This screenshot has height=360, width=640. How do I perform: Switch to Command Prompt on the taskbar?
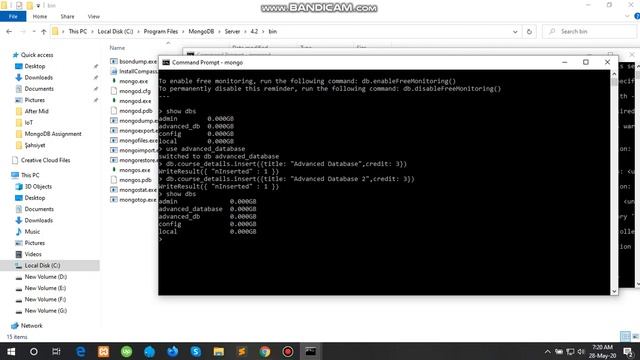coord(311,351)
